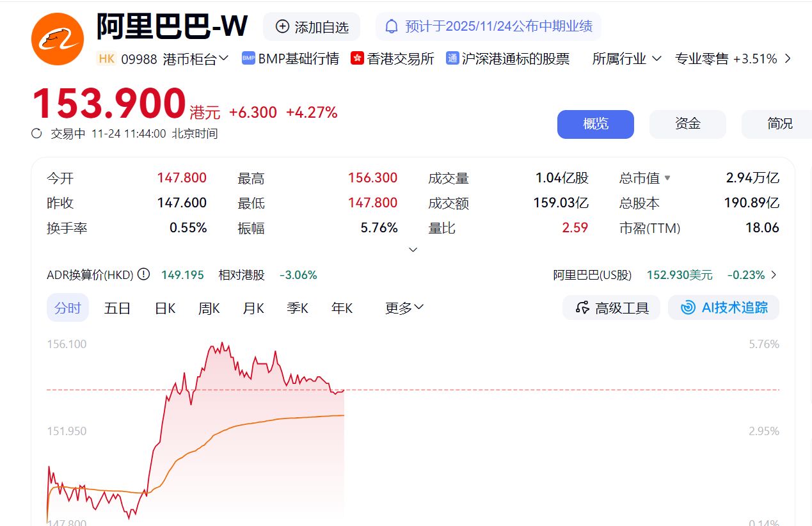Click the refresh icon beside 交易中
The width and height of the screenshot is (812, 526).
[x=37, y=134]
